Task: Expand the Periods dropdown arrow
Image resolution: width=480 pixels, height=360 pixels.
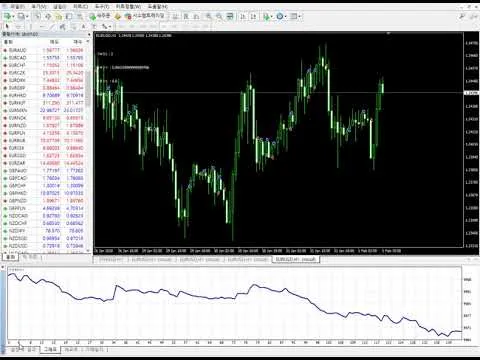Action: [286, 16]
